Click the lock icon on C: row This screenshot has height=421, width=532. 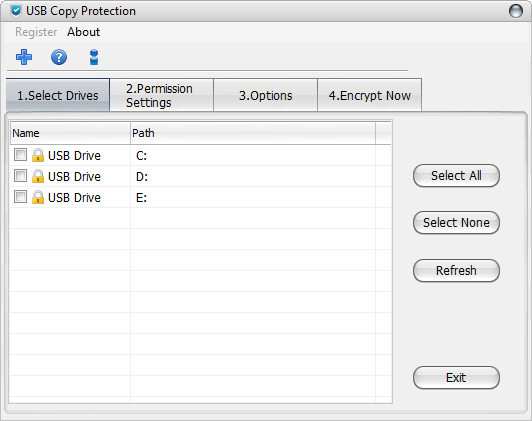coord(38,155)
